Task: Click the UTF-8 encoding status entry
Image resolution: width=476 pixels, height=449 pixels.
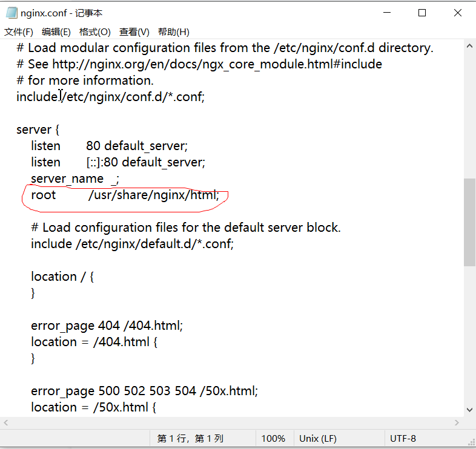Action: point(403,439)
